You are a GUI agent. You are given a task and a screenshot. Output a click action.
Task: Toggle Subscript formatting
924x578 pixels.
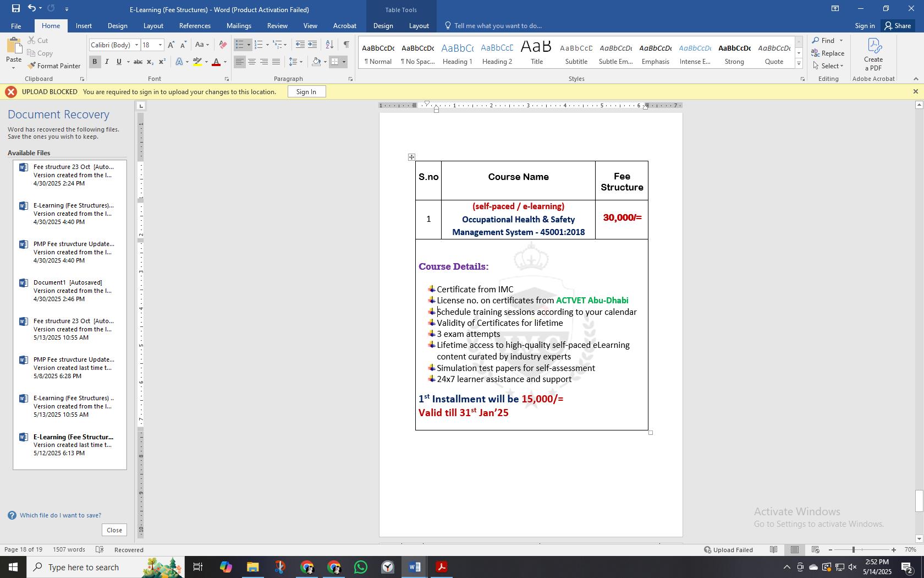(x=150, y=62)
